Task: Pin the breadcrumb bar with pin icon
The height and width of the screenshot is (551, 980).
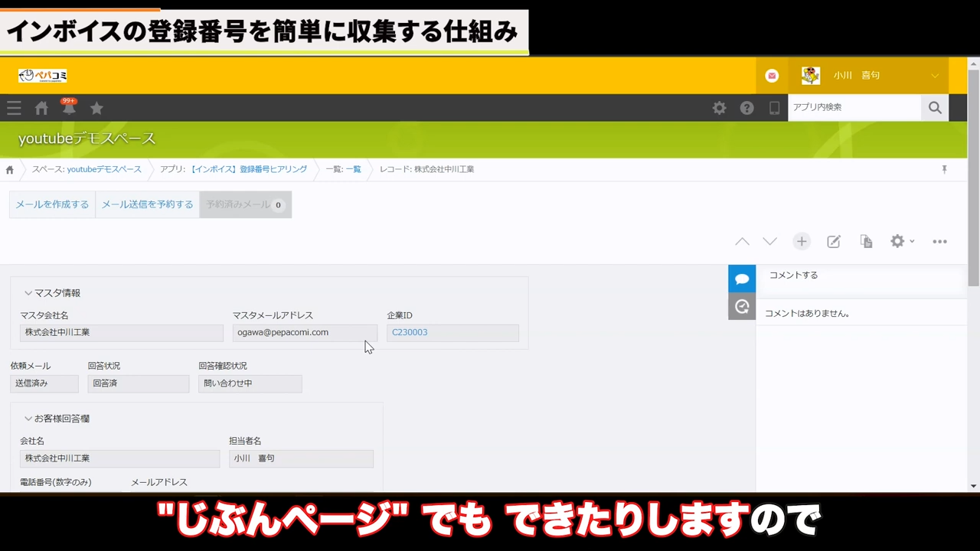Action: click(944, 169)
